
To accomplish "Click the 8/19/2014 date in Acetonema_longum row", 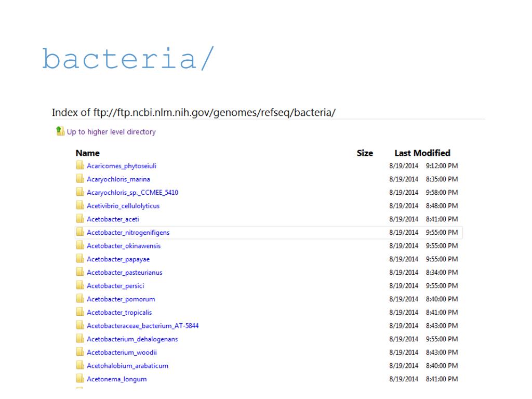I will (404, 379).
